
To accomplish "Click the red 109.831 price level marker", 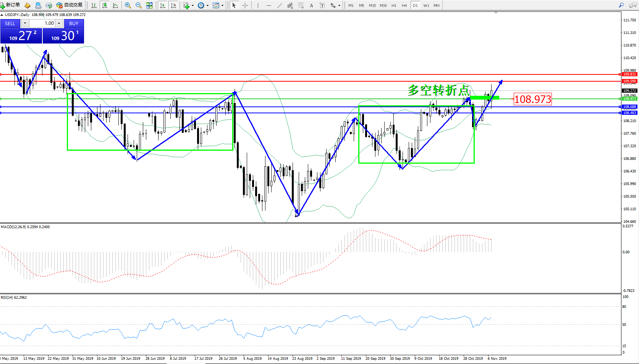I will tap(629, 74).
